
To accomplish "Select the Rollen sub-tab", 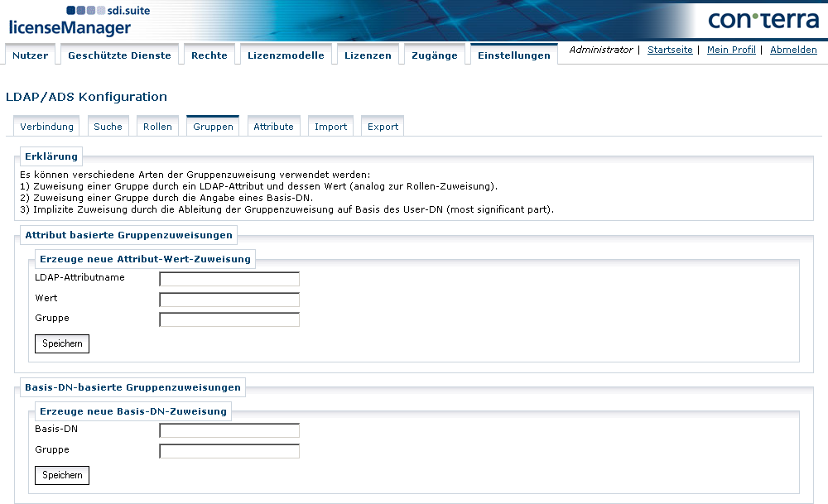I will pyautogui.click(x=157, y=127).
